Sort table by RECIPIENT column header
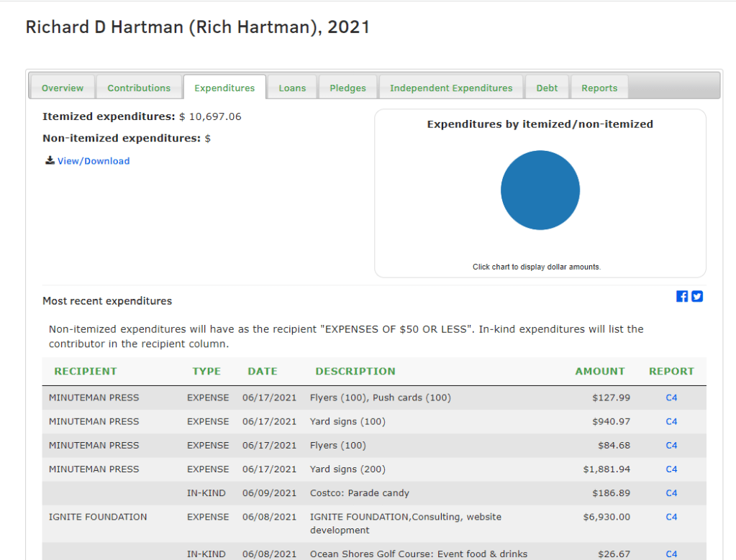 coord(85,372)
